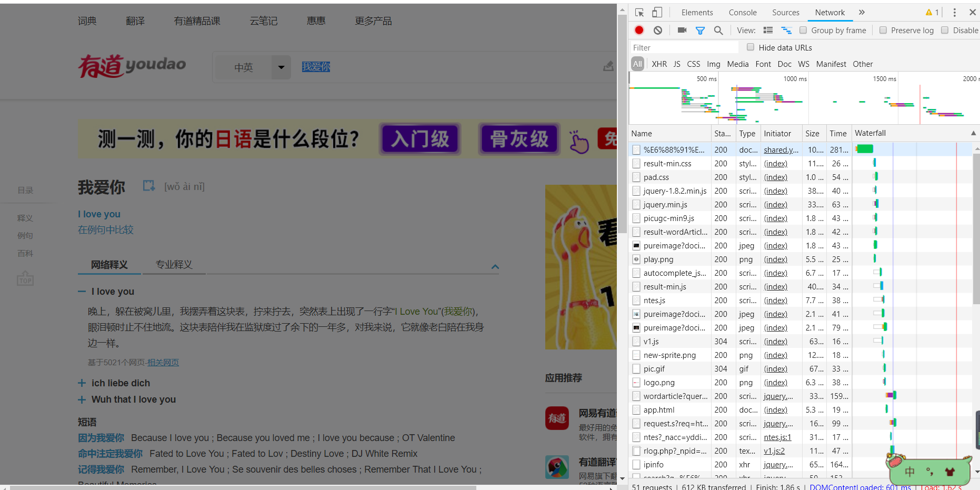Image resolution: width=980 pixels, height=490 pixels.
Task: Open 云笔记 in top navigation
Action: coord(264,21)
